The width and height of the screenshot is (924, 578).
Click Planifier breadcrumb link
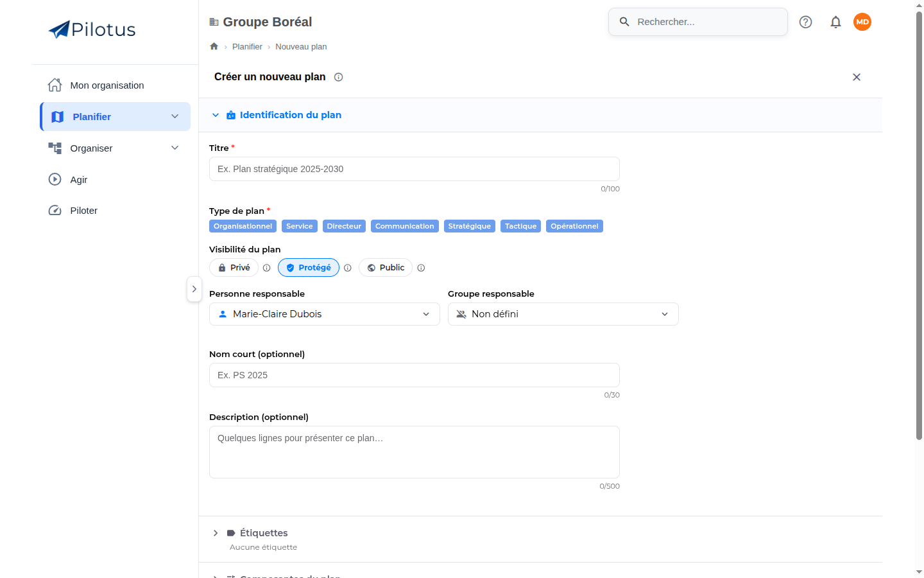pyautogui.click(x=247, y=46)
